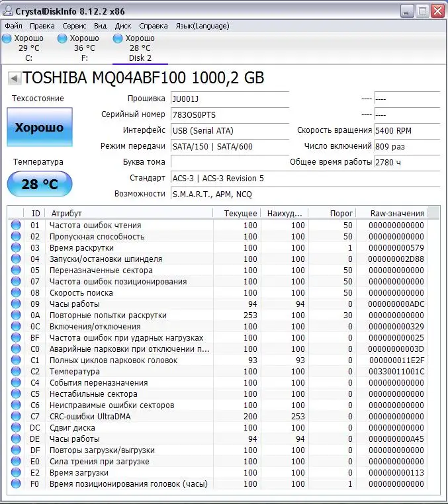Click the power-on count field 809 раз
Screen dimensions: 448x504
[407, 147]
